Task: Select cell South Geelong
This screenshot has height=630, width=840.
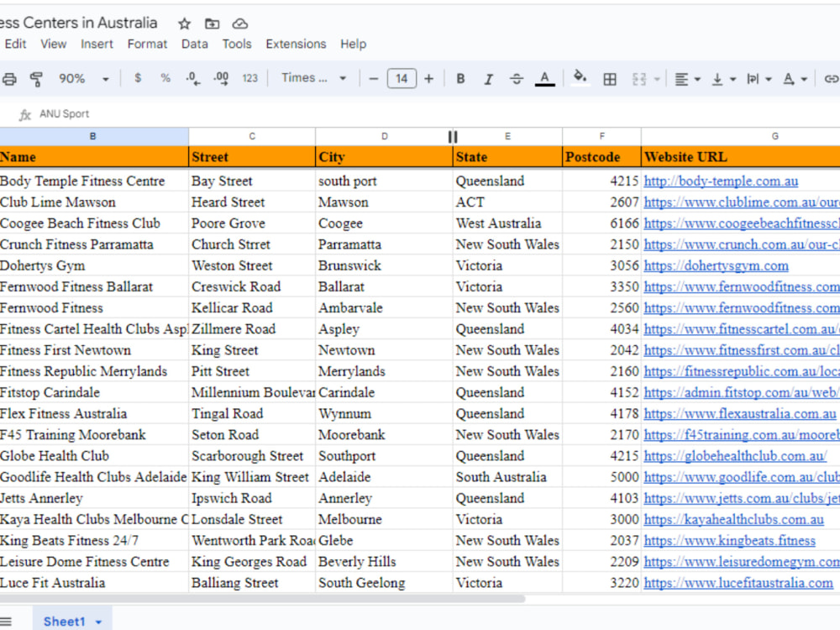Action: click(384, 583)
